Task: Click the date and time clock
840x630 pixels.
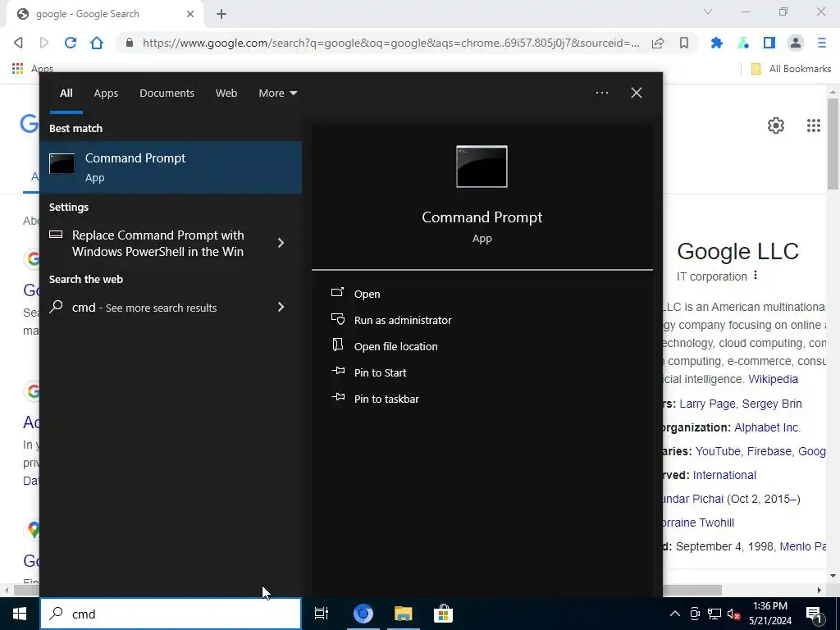Action: [770, 614]
